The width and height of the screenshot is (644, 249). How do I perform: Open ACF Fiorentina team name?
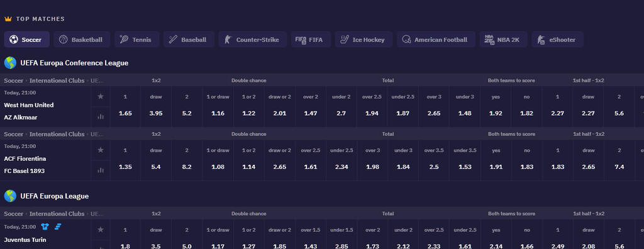click(25, 158)
